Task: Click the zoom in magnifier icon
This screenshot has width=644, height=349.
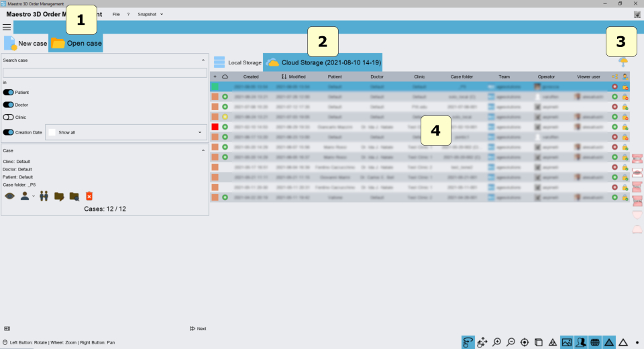Action: pos(496,342)
